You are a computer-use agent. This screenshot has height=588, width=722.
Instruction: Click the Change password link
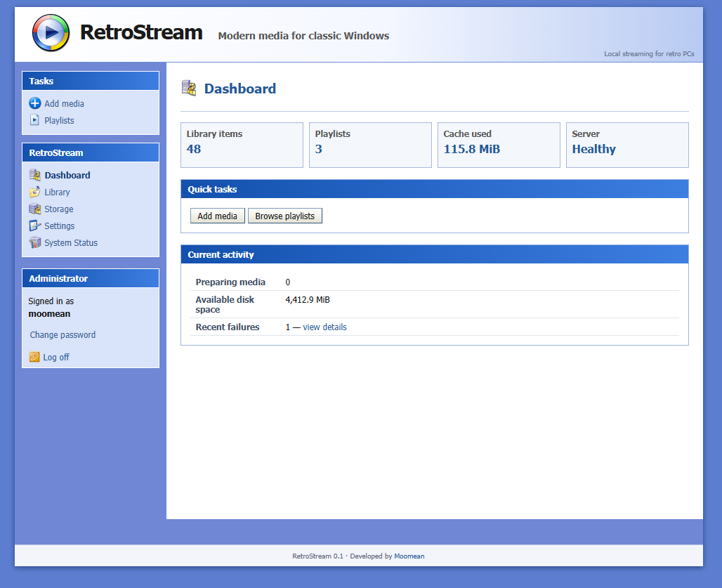63,335
